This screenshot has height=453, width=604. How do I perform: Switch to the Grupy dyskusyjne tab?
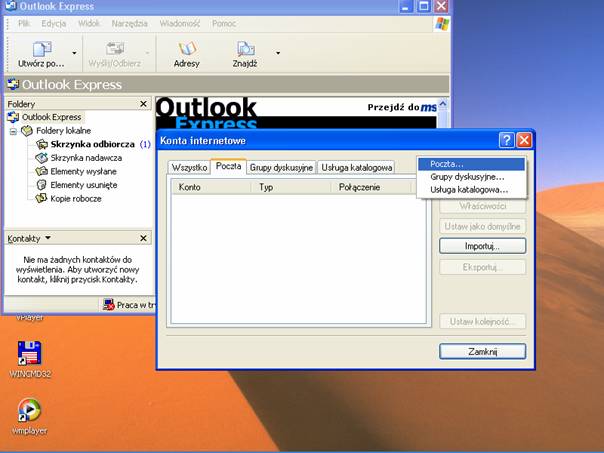281,168
